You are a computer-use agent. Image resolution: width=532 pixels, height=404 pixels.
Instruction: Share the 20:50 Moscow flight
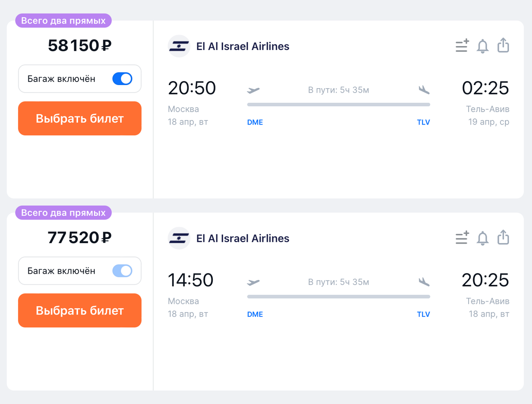point(503,45)
